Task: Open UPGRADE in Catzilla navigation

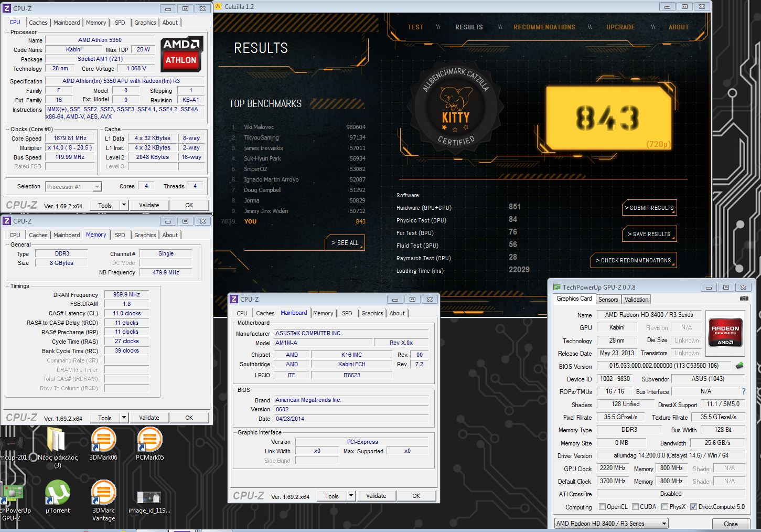Action: (620, 27)
